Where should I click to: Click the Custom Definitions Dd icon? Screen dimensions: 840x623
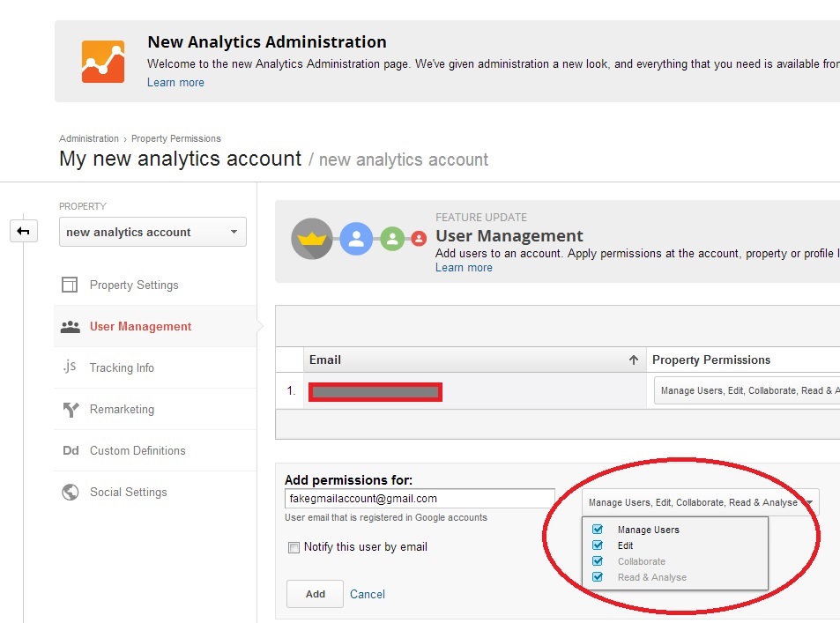pos(71,451)
